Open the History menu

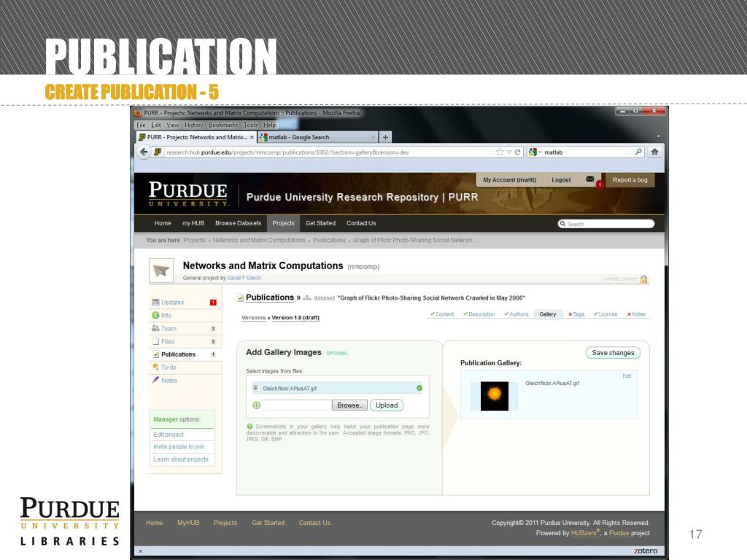point(194,125)
